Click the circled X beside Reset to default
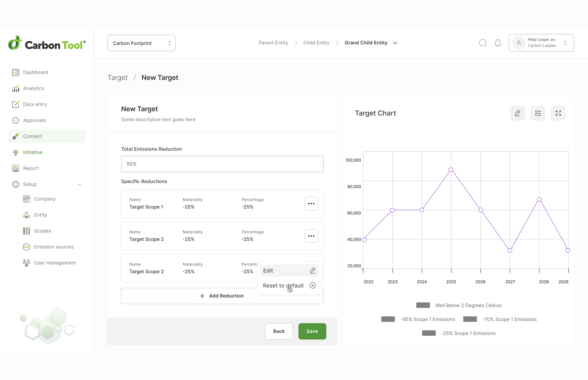The height and width of the screenshot is (380, 588). (x=313, y=285)
